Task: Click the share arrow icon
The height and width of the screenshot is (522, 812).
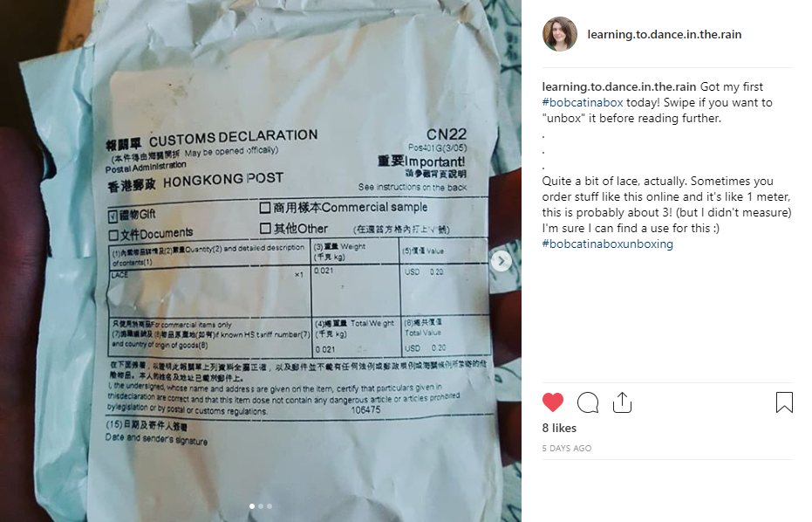Action: [622, 402]
